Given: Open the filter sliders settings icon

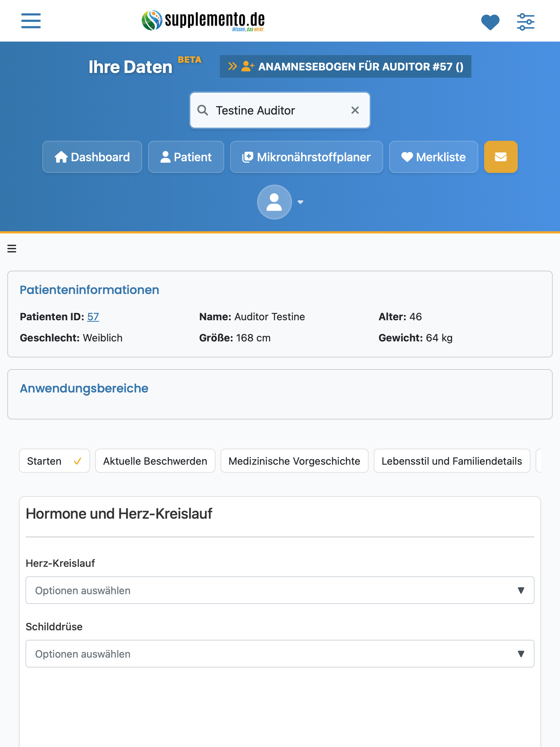Looking at the screenshot, I should pos(525,22).
